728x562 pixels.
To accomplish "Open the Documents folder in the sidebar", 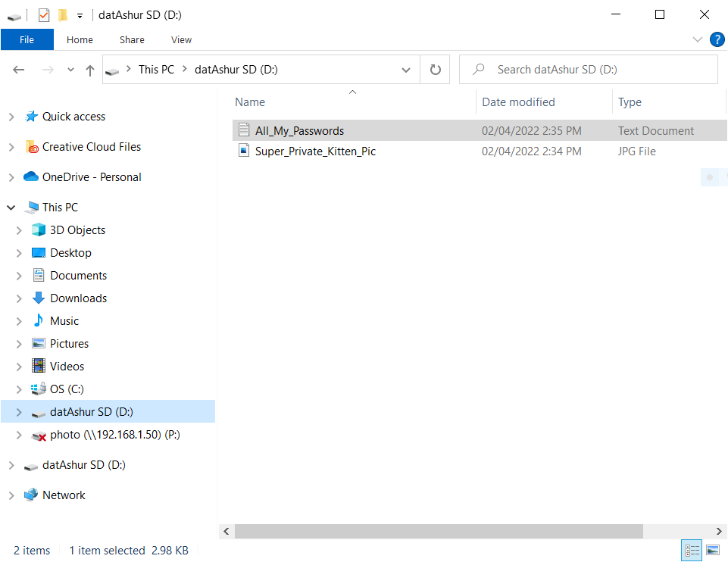I will (x=79, y=275).
